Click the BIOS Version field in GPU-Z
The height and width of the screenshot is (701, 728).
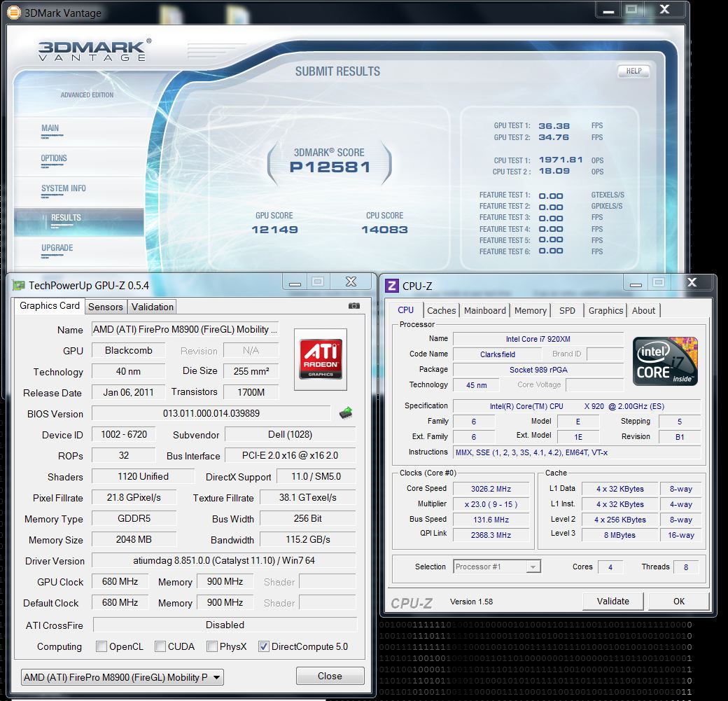(211, 413)
